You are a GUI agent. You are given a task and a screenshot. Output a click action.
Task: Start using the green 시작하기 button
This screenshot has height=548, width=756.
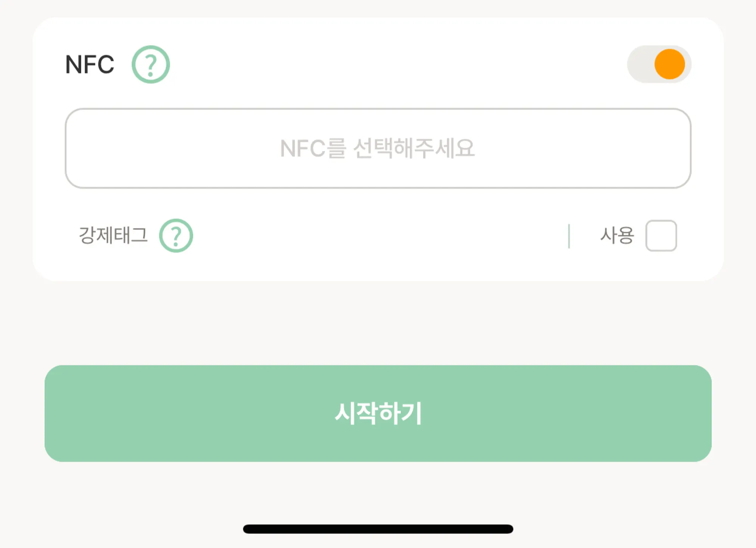(x=378, y=414)
